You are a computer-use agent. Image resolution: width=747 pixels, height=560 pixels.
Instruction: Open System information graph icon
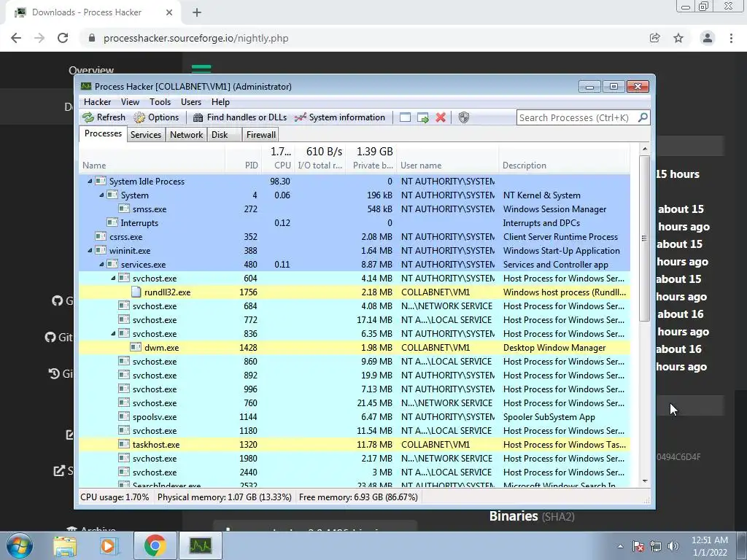300,117
